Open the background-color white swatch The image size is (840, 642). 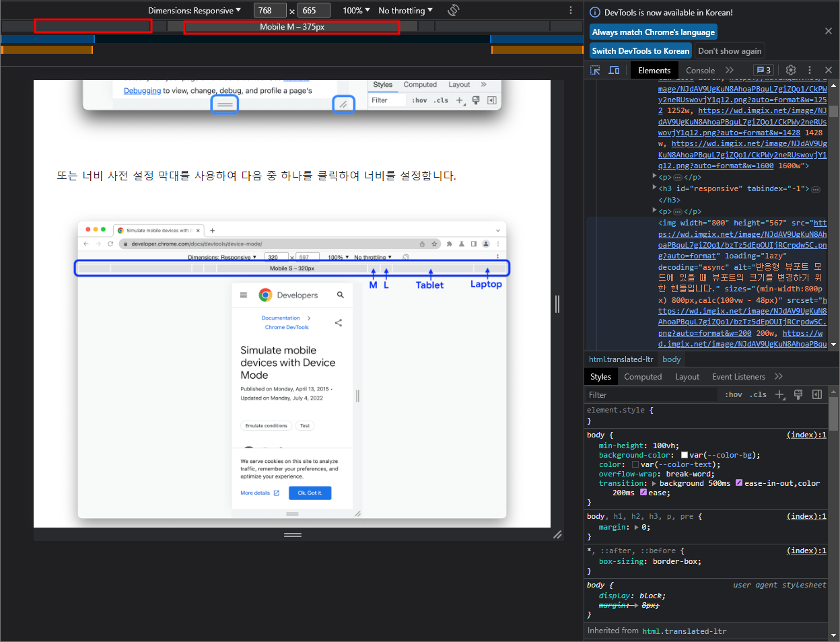click(685, 456)
